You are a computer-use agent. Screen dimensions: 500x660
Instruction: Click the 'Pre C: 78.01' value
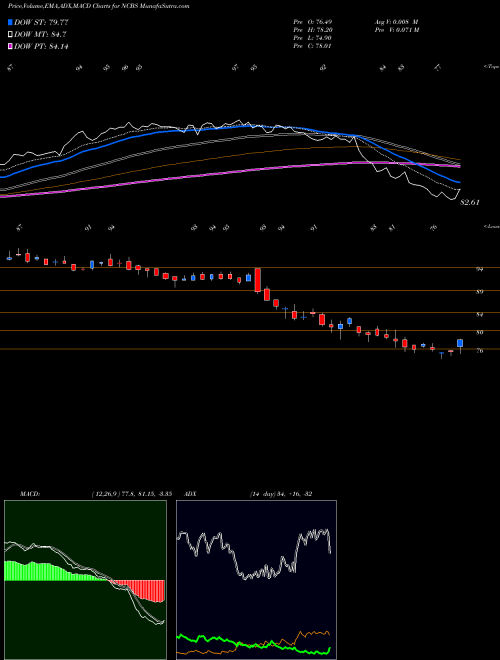click(x=312, y=46)
